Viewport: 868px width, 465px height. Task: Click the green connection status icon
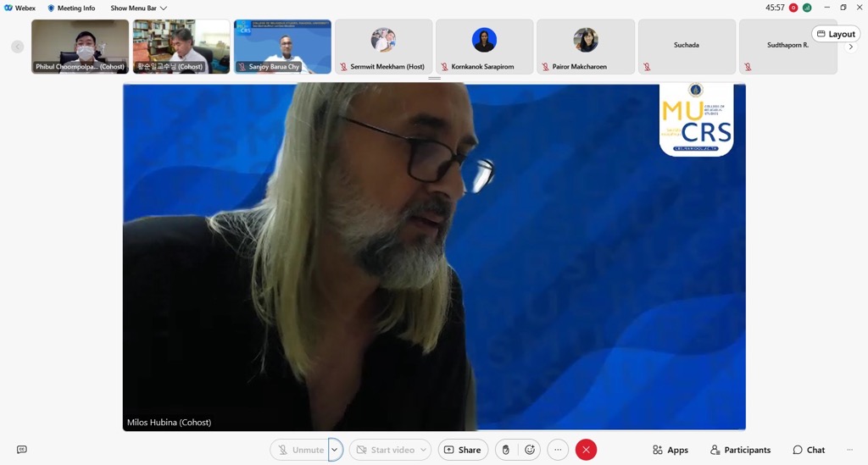pyautogui.click(x=807, y=8)
